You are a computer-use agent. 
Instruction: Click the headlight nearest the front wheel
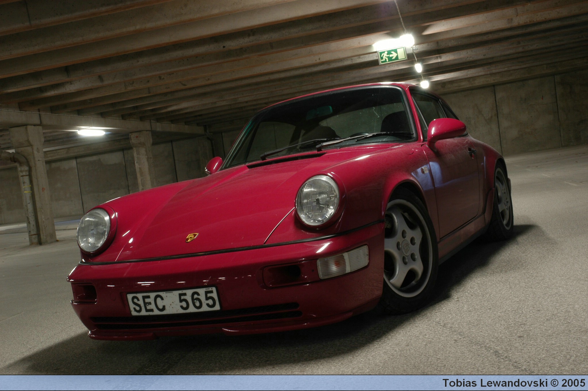[x=317, y=200]
